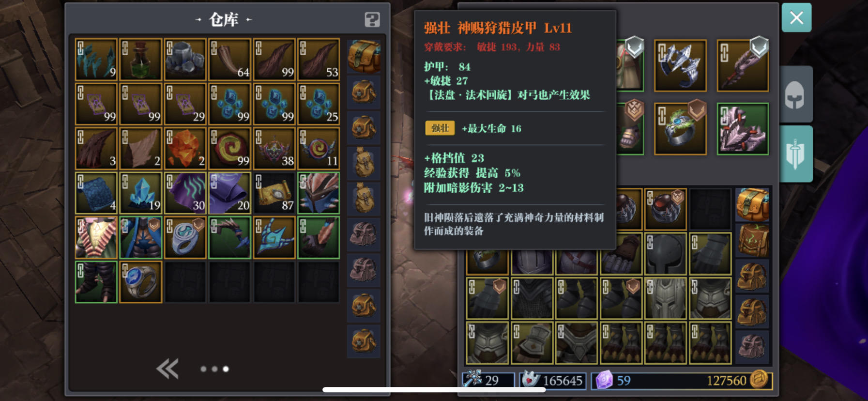The image size is (868, 401).
Task: Select the blue crystal stack of 19
Action: (141, 193)
